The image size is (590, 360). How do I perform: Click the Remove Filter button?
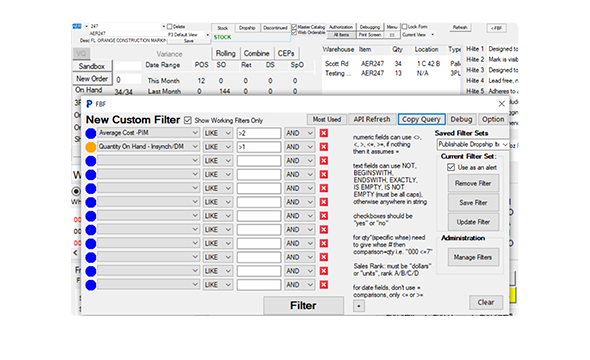click(x=473, y=184)
